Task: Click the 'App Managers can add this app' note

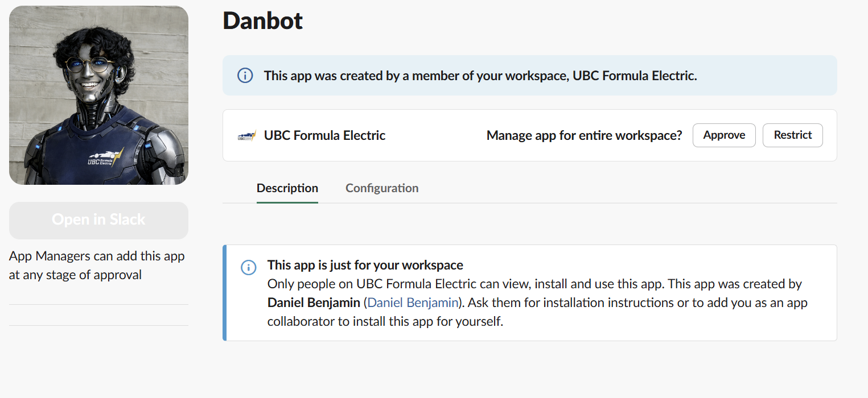Action: 97,266
